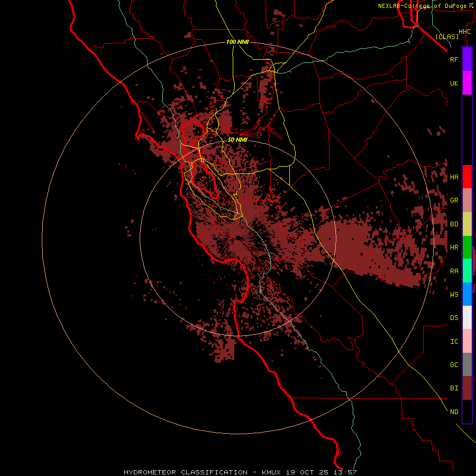Click the "BI" legend label
This screenshot has width=476, height=476.
point(454,388)
